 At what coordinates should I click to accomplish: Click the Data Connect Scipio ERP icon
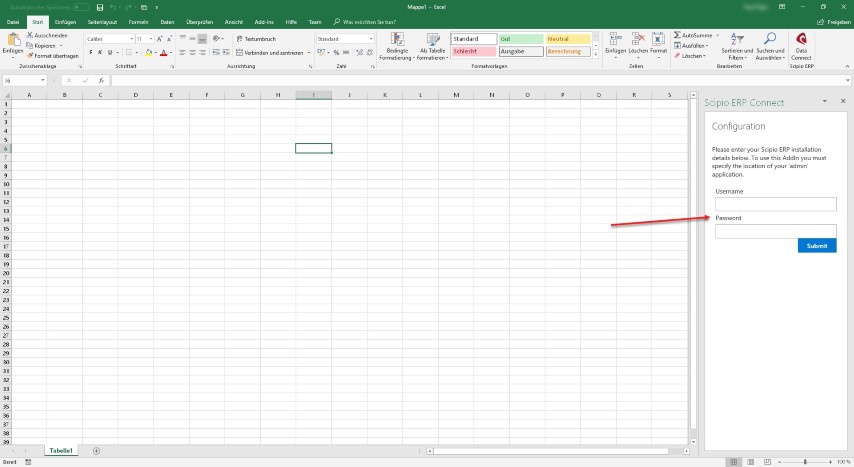[x=801, y=39]
